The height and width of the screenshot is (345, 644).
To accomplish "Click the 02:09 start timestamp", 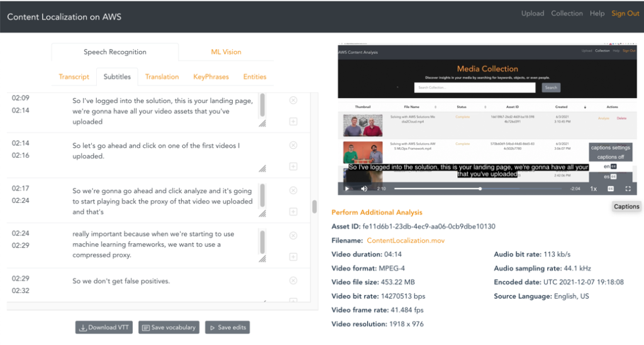I will [21, 98].
